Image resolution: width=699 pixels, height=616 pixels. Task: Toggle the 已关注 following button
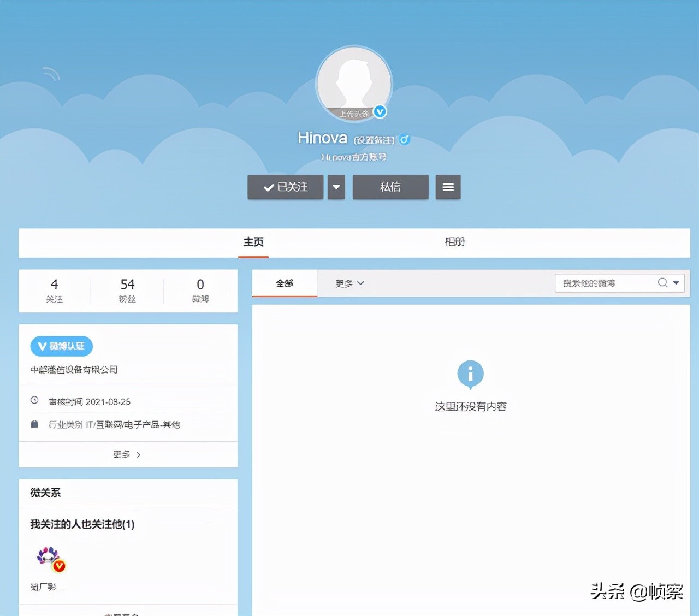(286, 187)
